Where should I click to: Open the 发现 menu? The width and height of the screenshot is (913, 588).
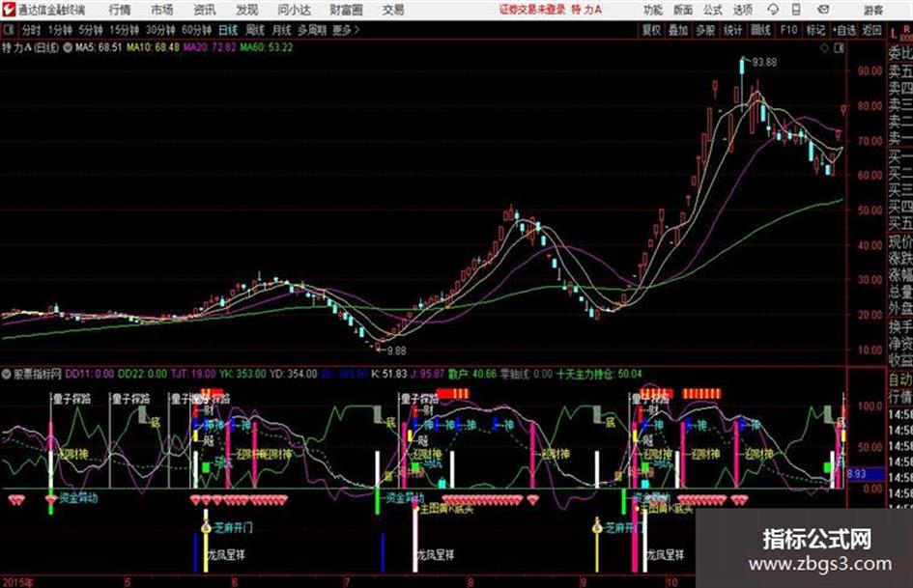click(x=247, y=10)
